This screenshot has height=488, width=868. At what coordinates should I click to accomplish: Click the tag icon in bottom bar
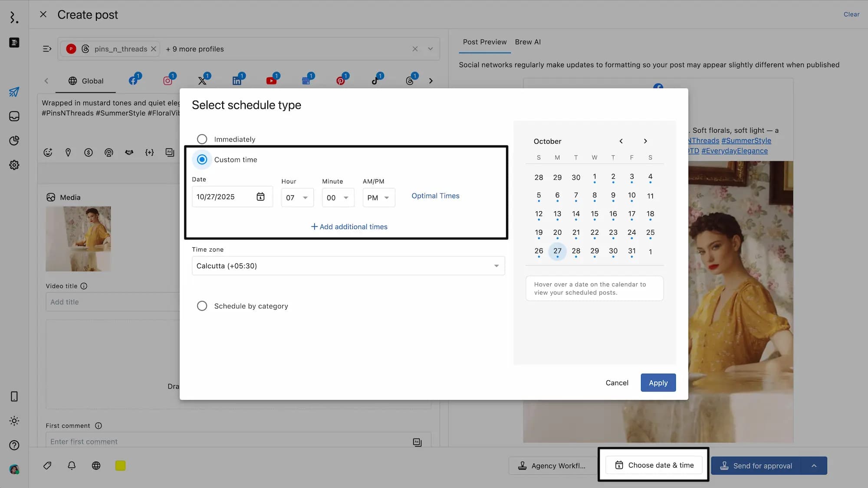(x=47, y=465)
